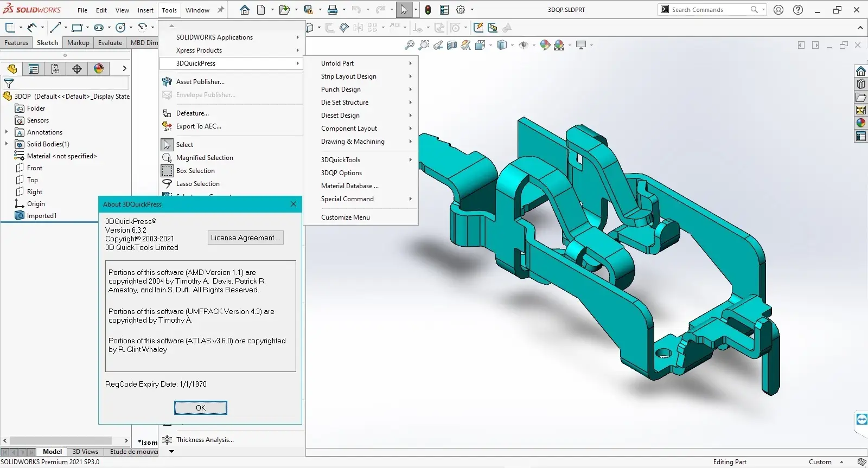
Task: Click the Open file icon
Action: pos(284,10)
